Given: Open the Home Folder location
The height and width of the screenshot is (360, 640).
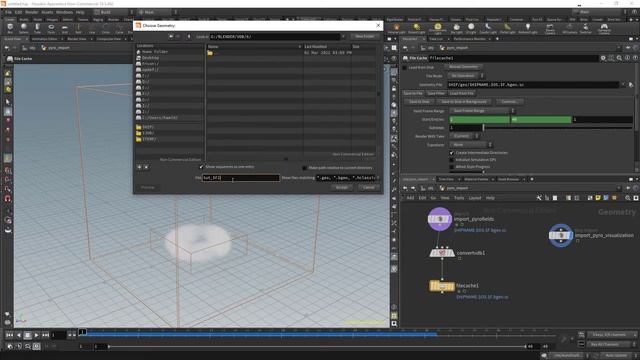Looking at the screenshot, I should [155, 52].
